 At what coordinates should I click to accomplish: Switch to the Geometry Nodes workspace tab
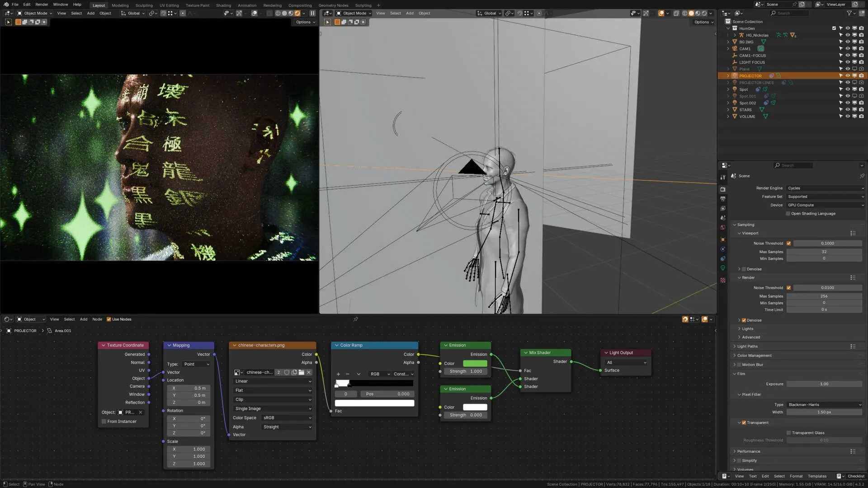333,5
